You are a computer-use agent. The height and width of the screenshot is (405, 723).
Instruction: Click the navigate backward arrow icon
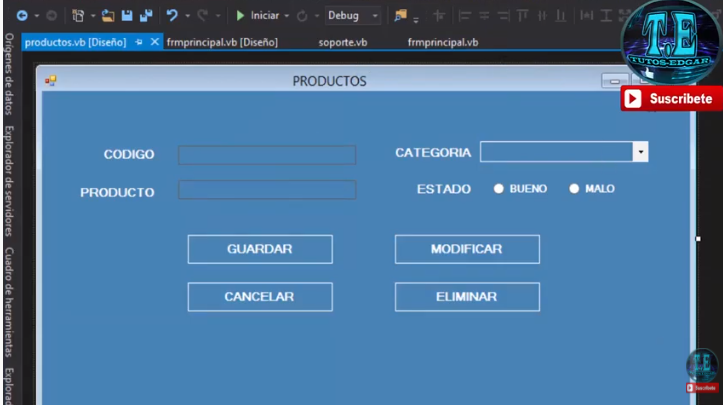22,16
